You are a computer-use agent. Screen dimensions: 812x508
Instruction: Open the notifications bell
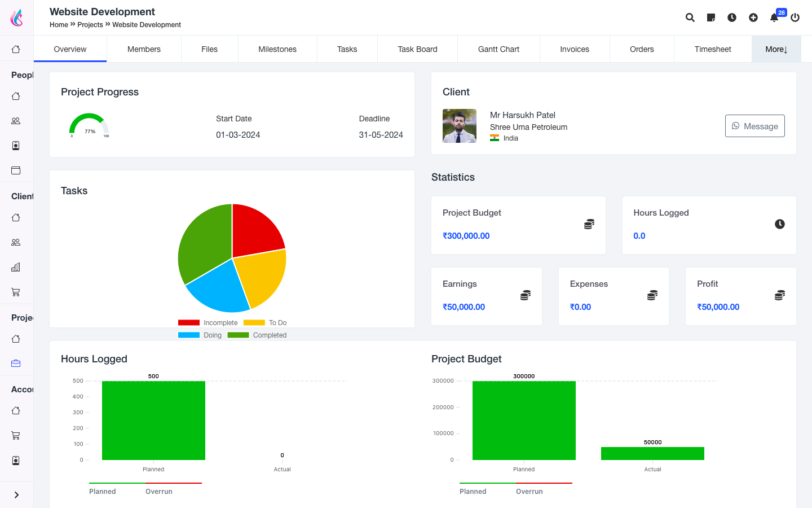pos(774,17)
